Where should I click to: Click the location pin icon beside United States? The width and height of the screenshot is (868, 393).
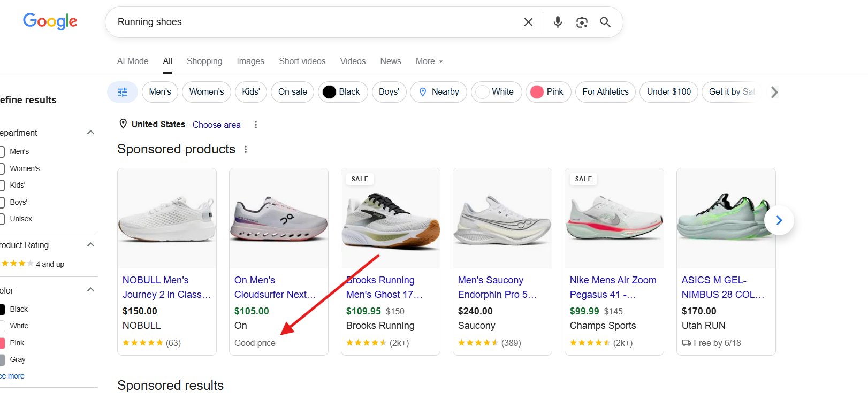(123, 124)
